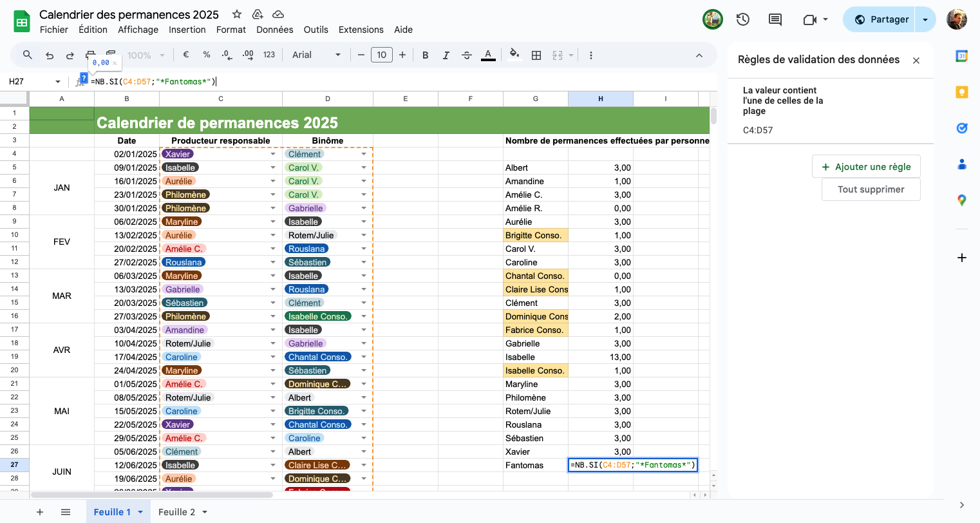The image size is (980, 523).
Task: Click Ajouter une règle button
Action: tap(866, 167)
